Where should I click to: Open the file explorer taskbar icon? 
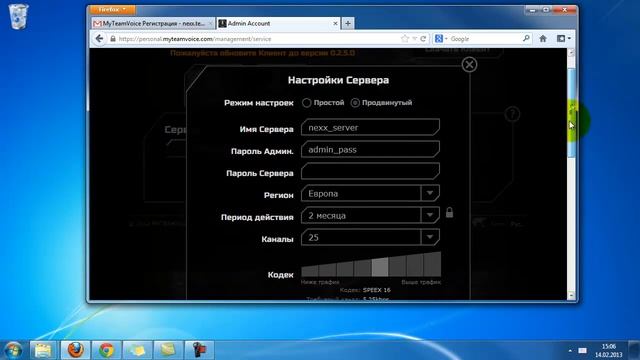(x=43, y=350)
